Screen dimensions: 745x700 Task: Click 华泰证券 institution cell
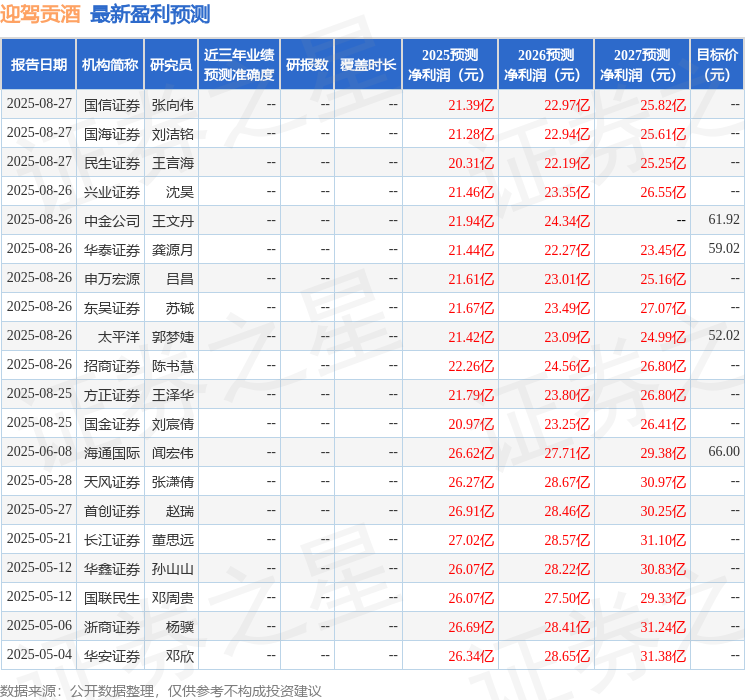[112, 250]
